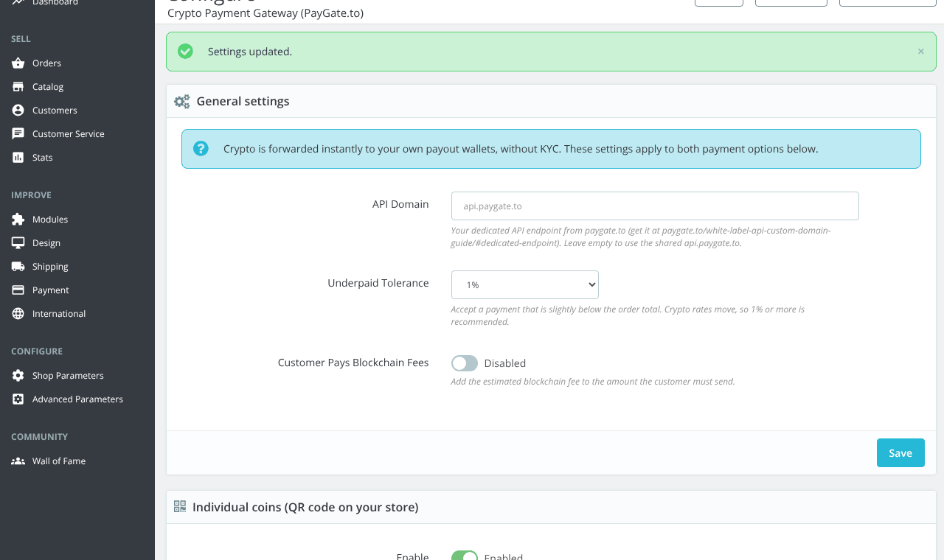The width and height of the screenshot is (944, 560).
Task: Click the question mark info icon
Action: pos(201,149)
